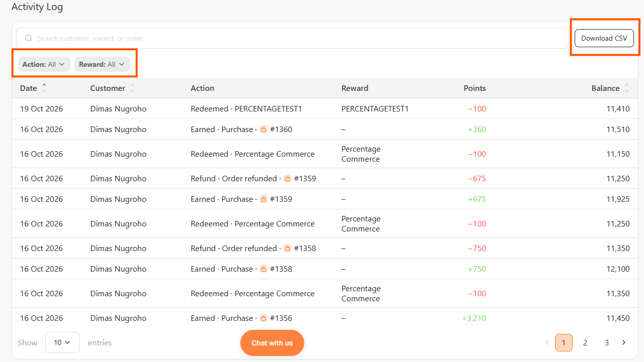
Task: Click the −750 points value
Action: click(x=477, y=248)
